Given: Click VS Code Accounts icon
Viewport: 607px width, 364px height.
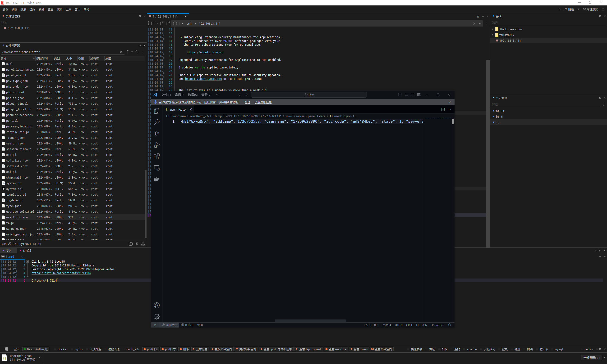Looking at the screenshot, I should 157,305.
